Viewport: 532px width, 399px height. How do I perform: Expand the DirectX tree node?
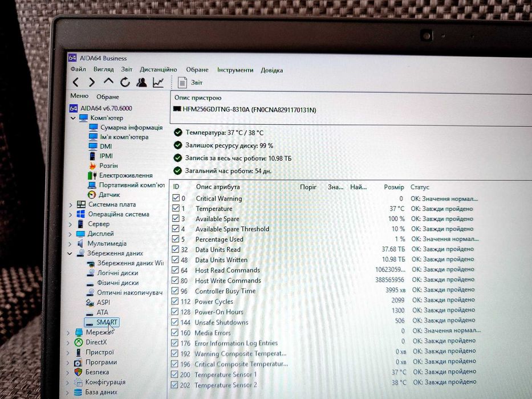coord(68,343)
